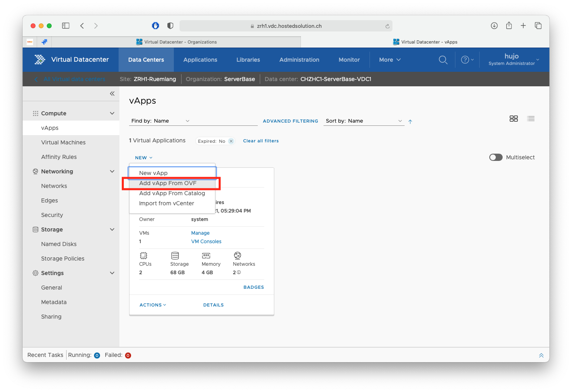This screenshot has width=572, height=392.
Task: Open the Safari share button
Action: 509,25
